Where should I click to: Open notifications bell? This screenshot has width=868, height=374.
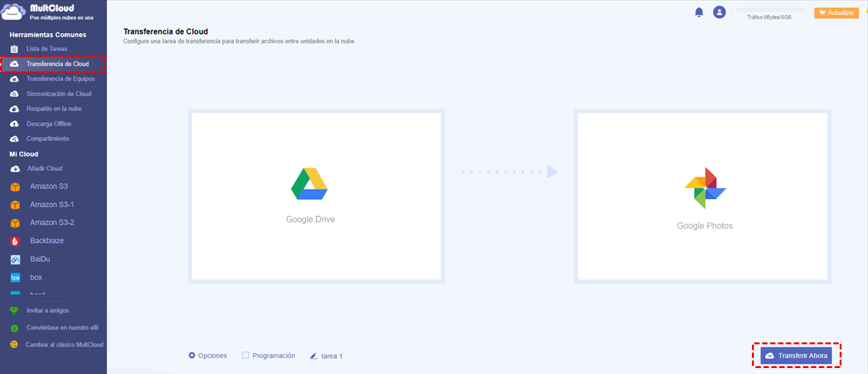699,12
